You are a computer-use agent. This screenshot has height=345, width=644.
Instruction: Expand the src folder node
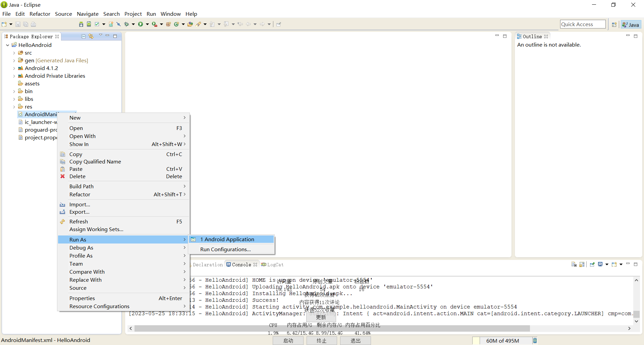[x=14, y=53]
